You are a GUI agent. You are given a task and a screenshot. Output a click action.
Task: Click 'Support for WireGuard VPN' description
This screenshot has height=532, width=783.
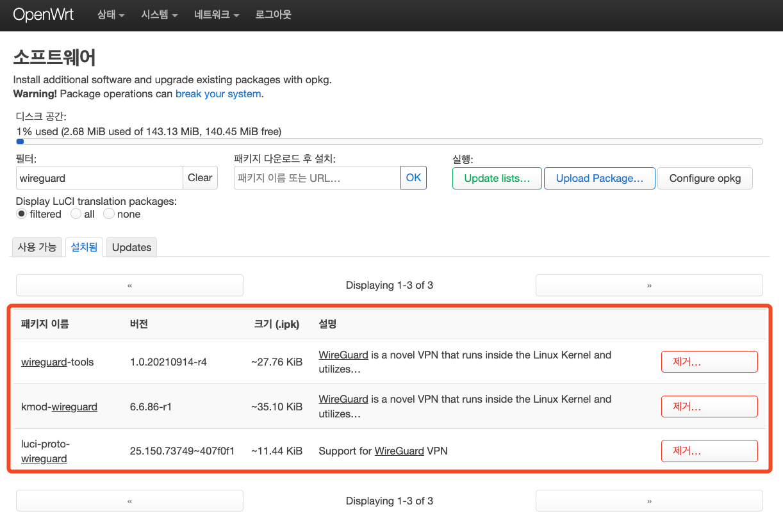pos(383,451)
